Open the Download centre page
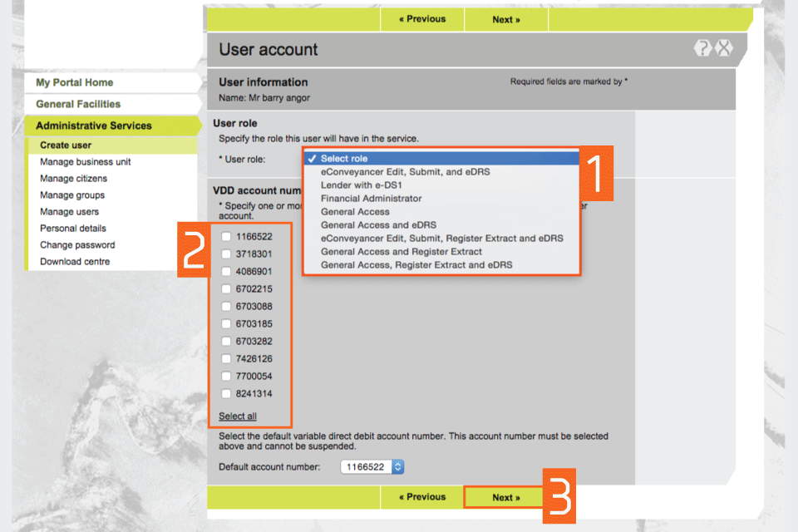 click(x=75, y=262)
